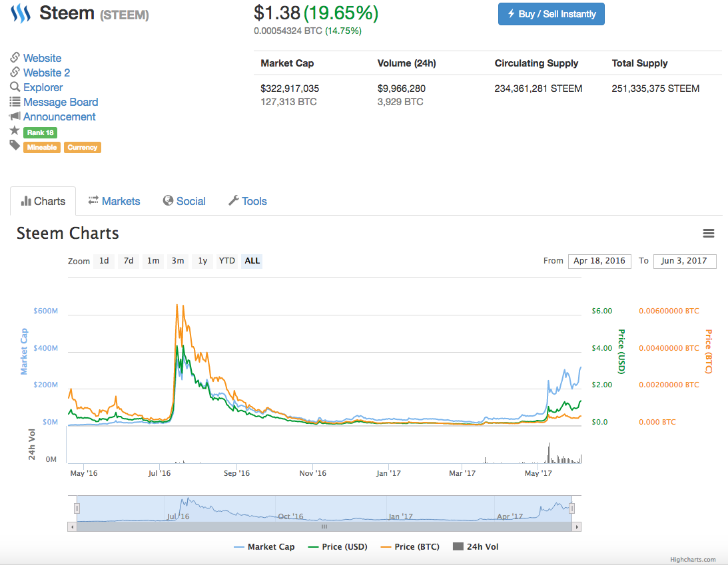Viewport: 728px width, 565px height.
Task: Click the (19.65%) percent change text
Action: [341, 13]
